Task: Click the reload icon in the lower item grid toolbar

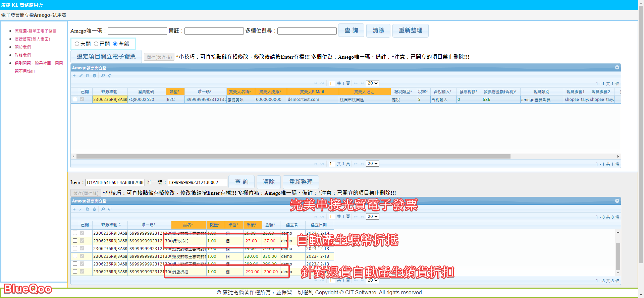Action: (x=110, y=209)
